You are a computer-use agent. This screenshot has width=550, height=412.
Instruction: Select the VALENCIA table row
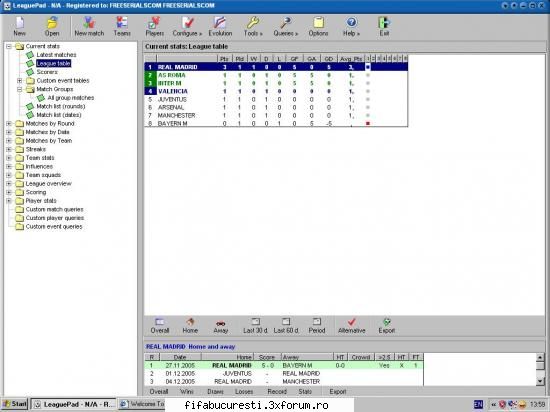(x=276, y=91)
